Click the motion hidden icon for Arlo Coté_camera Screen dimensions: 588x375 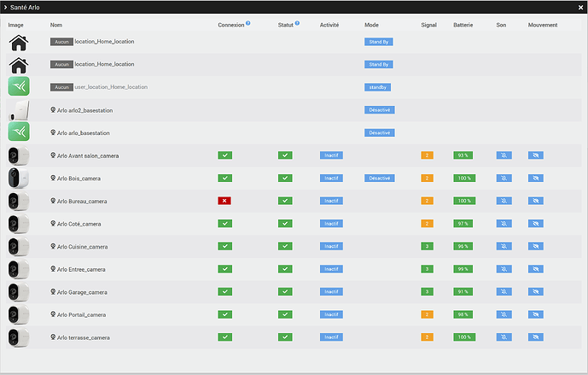[x=536, y=224]
